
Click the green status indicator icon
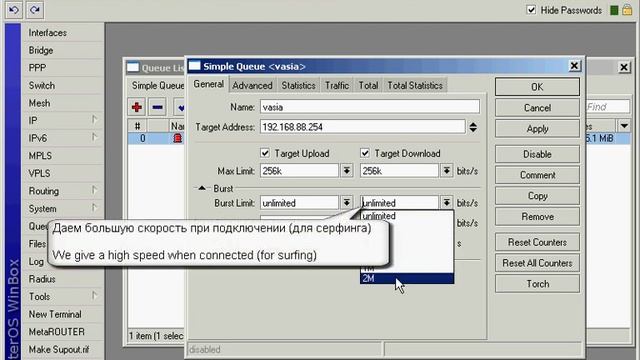click(x=614, y=10)
